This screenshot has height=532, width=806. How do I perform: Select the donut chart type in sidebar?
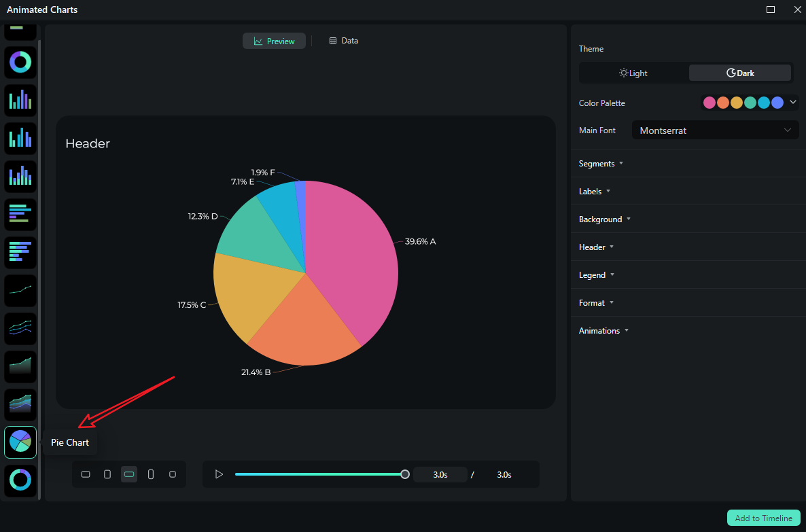tap(20, 63)
